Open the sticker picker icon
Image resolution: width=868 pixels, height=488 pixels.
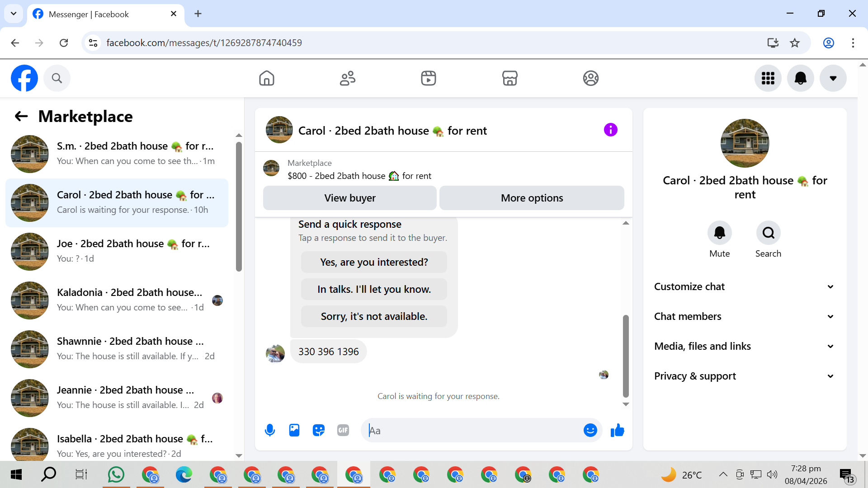[x=319, y=430]
